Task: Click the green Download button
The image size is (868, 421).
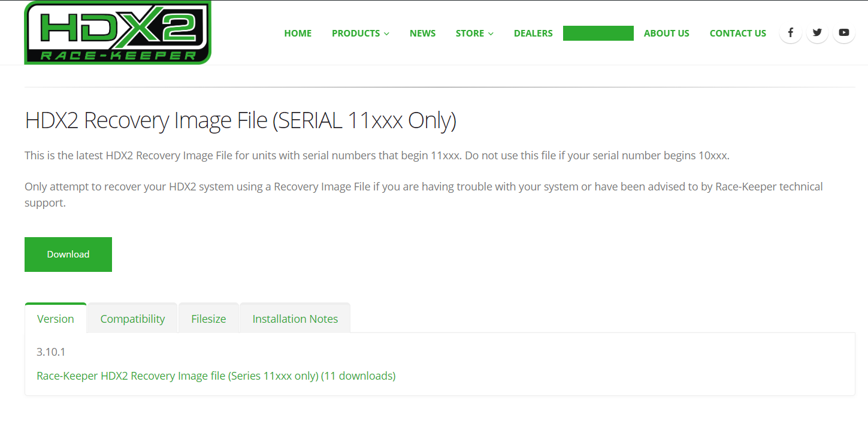Action: point(68,255)
